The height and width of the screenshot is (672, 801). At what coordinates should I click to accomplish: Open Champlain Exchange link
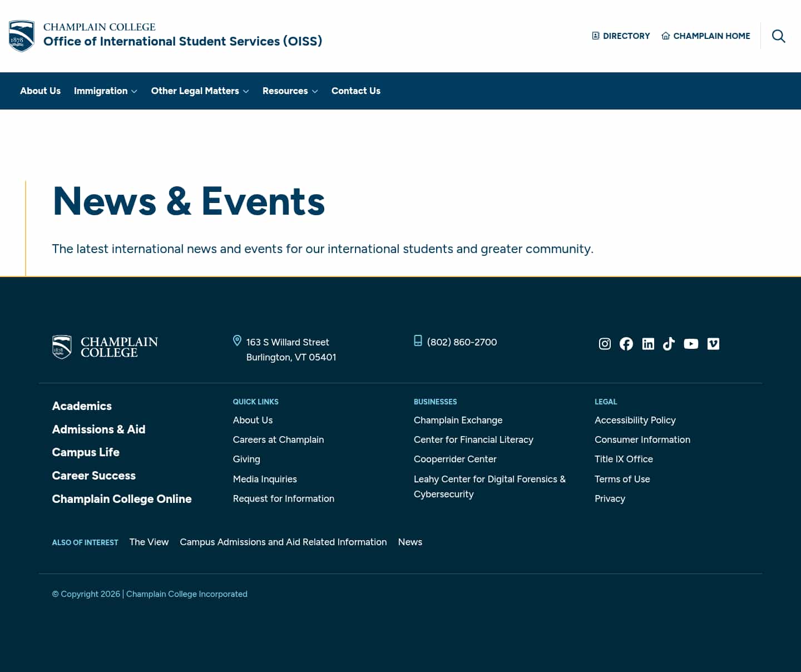click(x=458, y=420)
